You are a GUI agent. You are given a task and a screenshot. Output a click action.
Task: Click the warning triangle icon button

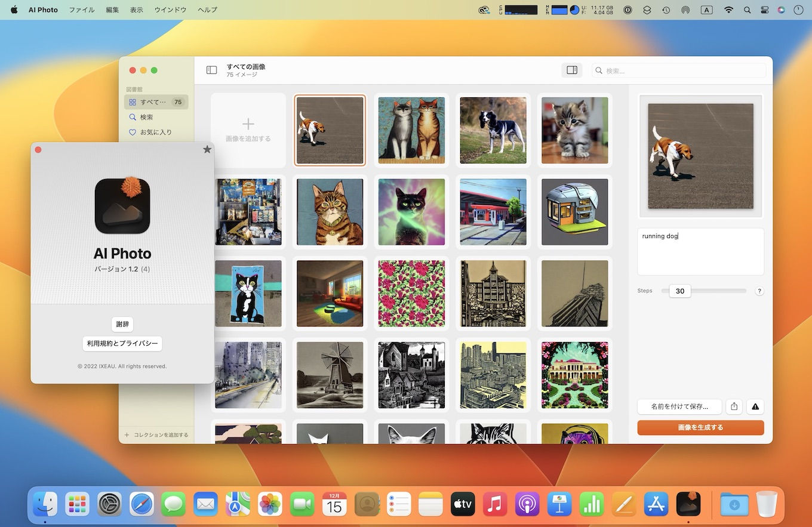[755, 406]
